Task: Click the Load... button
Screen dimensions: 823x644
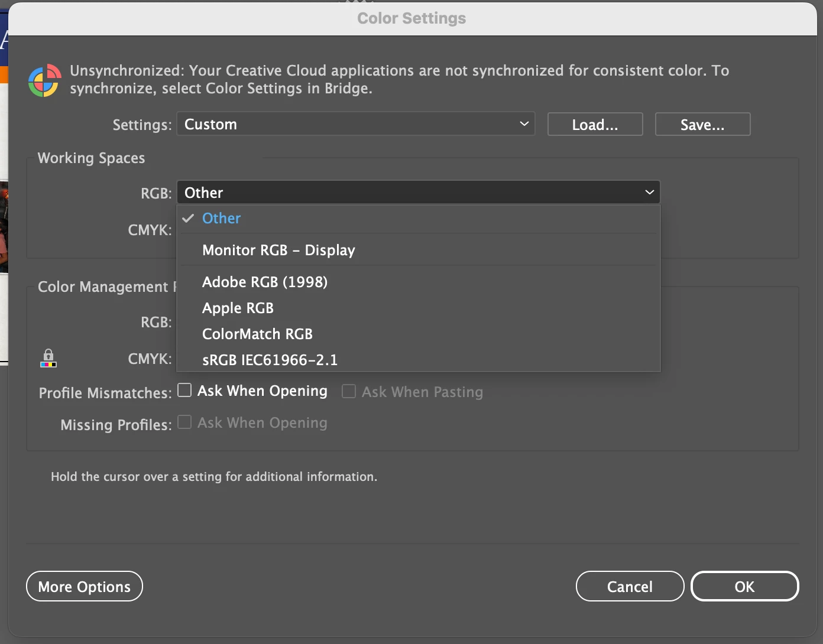Action: pyautogui.click(x=595, y=125)
